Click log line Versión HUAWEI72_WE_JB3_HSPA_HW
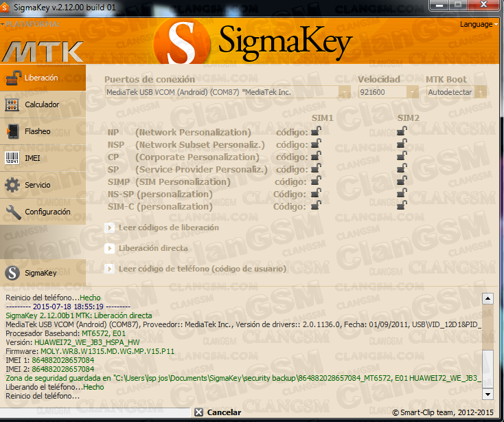 point(73,342)
